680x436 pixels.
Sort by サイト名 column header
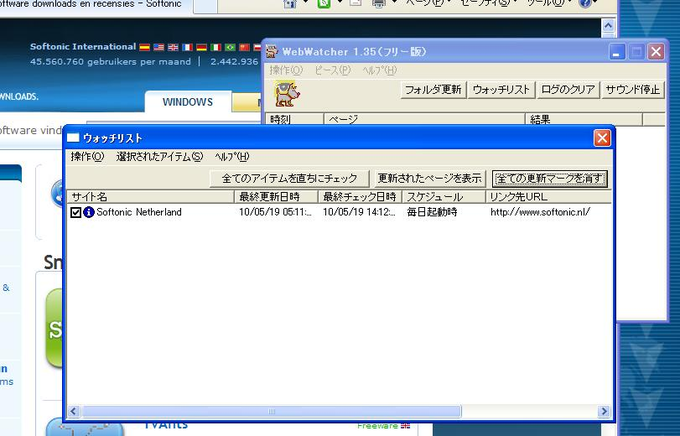point(150,197)
